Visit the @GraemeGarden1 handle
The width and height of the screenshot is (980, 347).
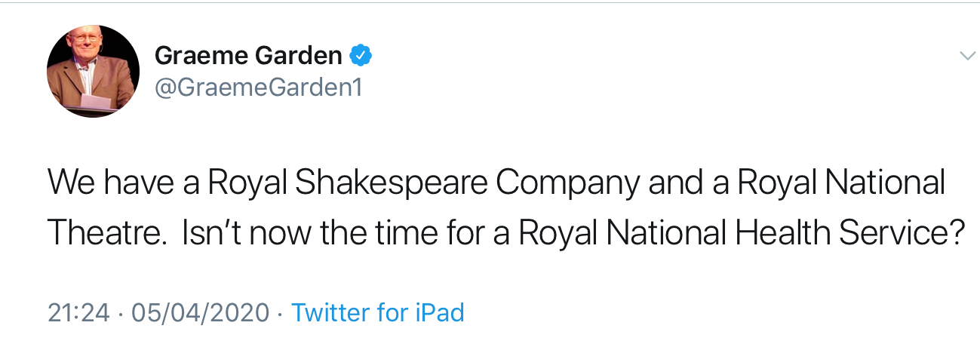click(x=259, y=87)
